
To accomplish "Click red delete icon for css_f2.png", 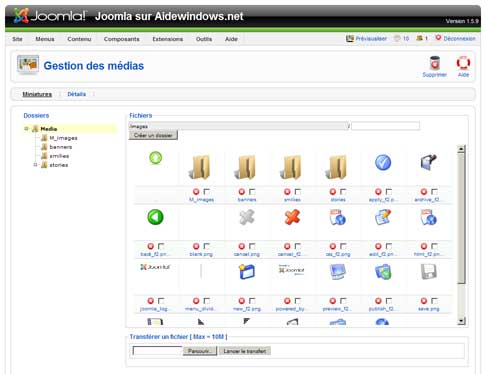I will tap(333, 246).
